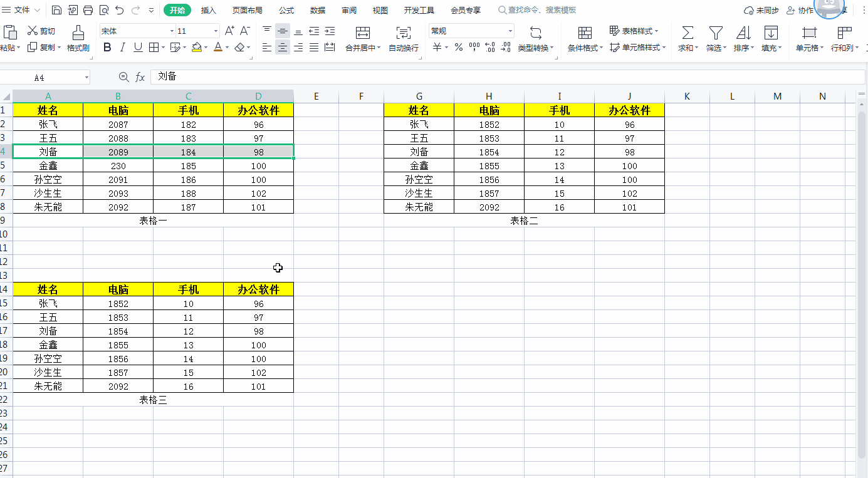Toggle Wrap Text (自动换行)
This screenshot has height=478, width=868.
click(404, 39)
